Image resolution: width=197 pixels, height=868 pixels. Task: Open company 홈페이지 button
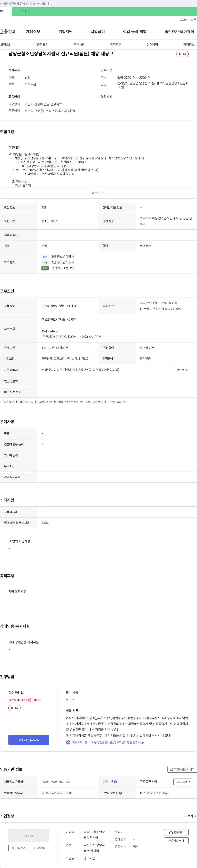coord(176,833)
